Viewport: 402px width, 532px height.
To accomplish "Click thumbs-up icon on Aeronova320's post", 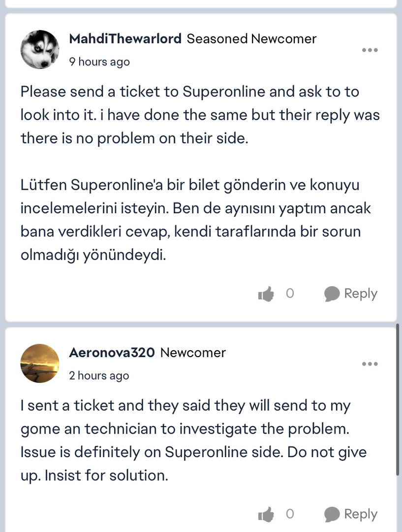I will 266,515.
